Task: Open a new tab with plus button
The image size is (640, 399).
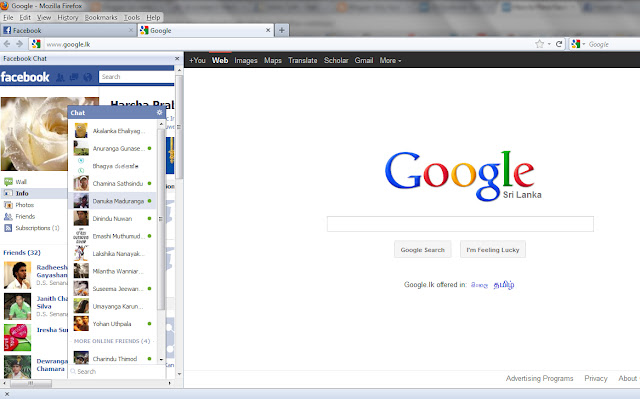Action: point(282,30)
